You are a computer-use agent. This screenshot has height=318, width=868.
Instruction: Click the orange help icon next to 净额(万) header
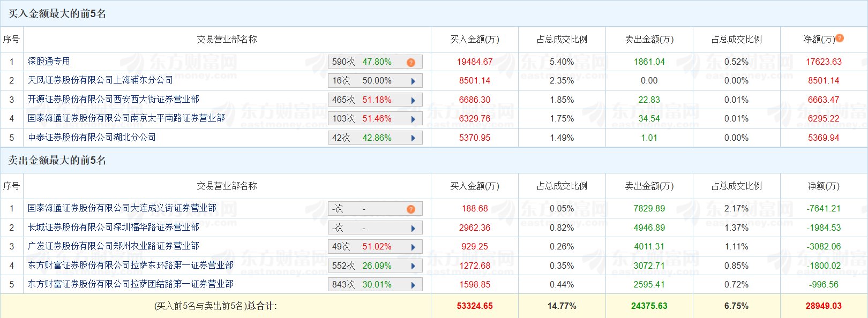click(x=840, y=38)
